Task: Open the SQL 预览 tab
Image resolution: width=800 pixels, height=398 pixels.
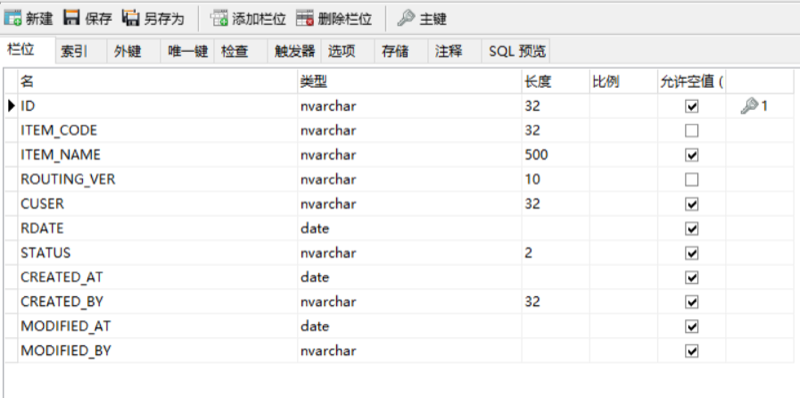Action: pos(517,51)
